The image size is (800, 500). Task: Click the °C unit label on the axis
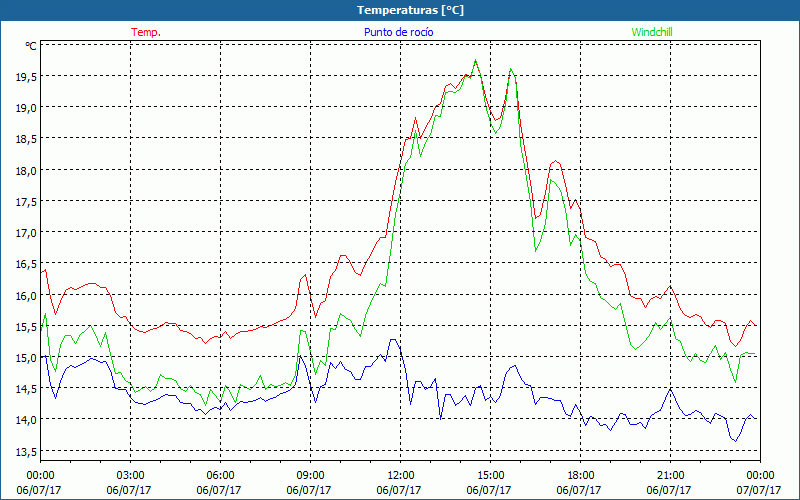point(31,46)
